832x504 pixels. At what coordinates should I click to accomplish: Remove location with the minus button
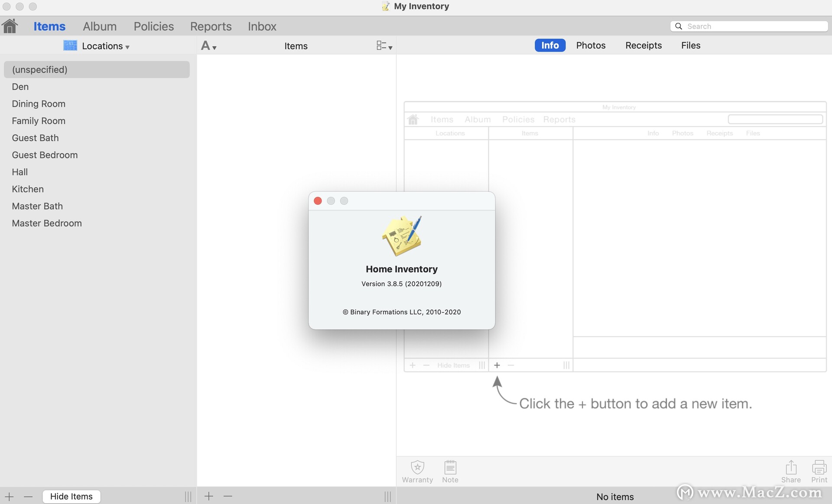[28, 496]
